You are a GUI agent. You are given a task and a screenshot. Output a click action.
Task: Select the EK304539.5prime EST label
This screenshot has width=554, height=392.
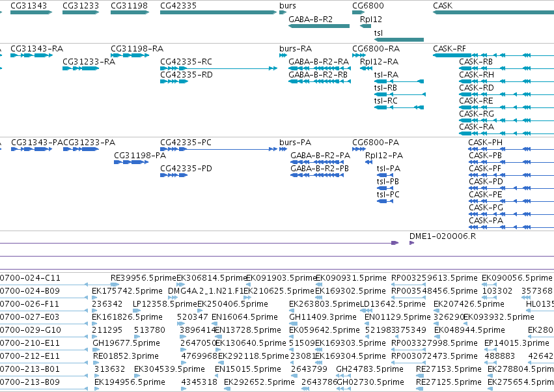click(170, 369)
